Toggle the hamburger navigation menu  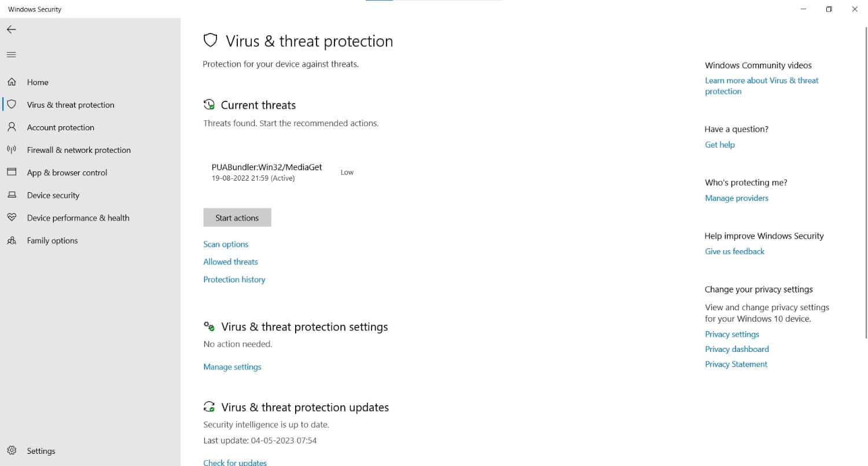(x=12, y=55)
